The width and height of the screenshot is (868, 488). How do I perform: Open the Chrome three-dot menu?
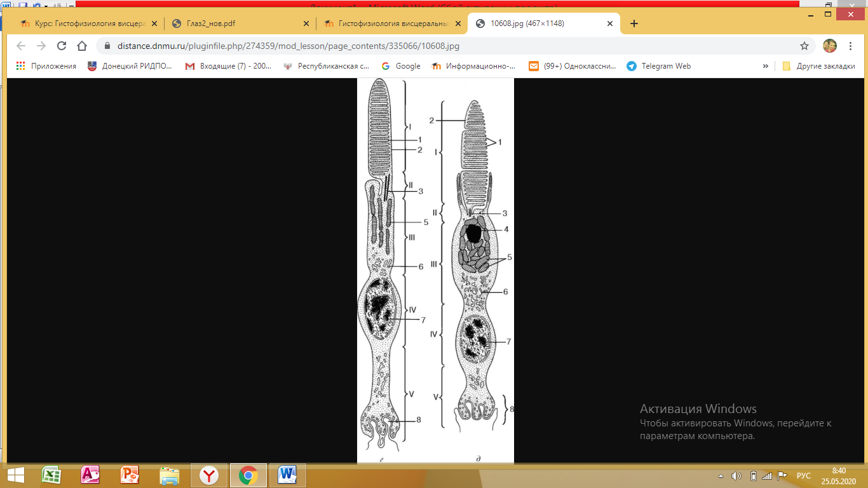pyautogui.click(x=850, y=46)
